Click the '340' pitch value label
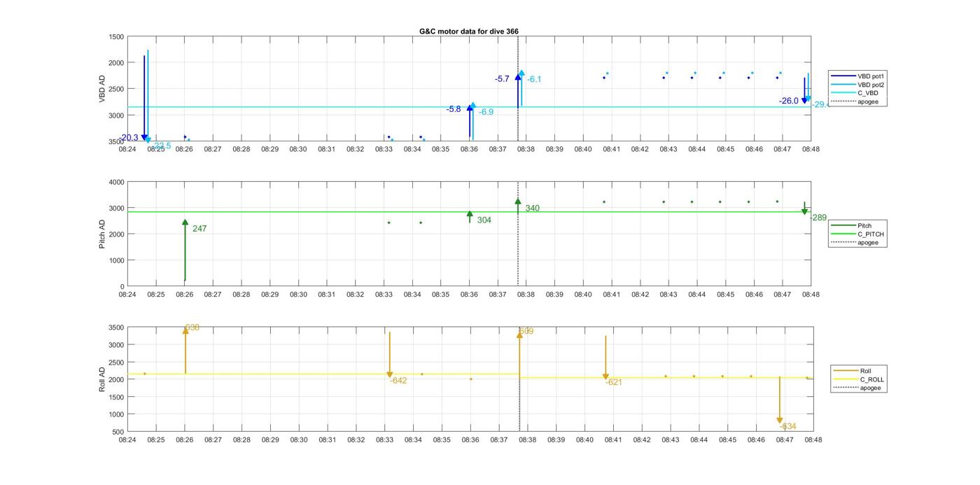 coord(532,209)
